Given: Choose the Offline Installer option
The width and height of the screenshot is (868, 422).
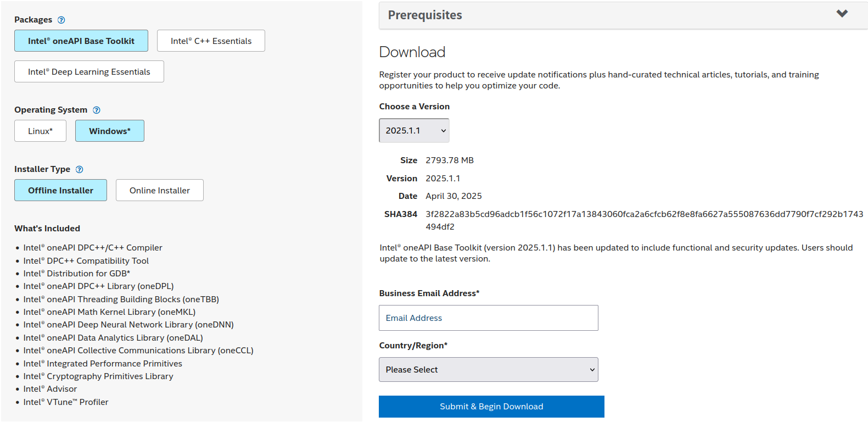Looking at the screenshot, I should 60,190.
